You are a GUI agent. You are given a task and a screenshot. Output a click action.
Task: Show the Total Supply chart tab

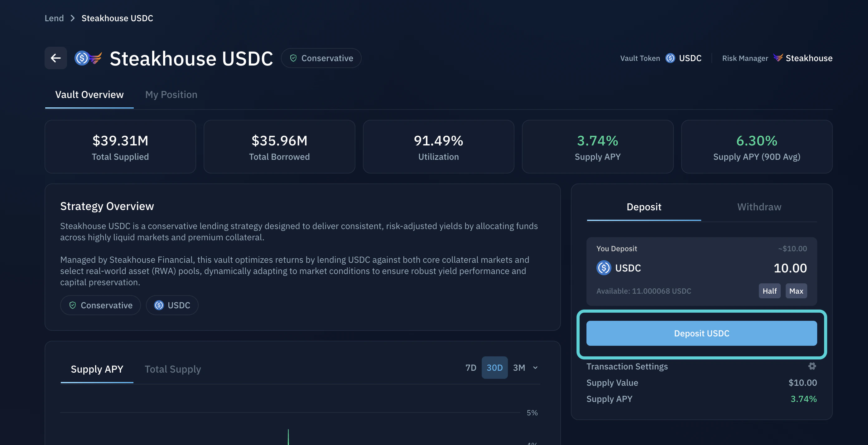tap(172, 369)
